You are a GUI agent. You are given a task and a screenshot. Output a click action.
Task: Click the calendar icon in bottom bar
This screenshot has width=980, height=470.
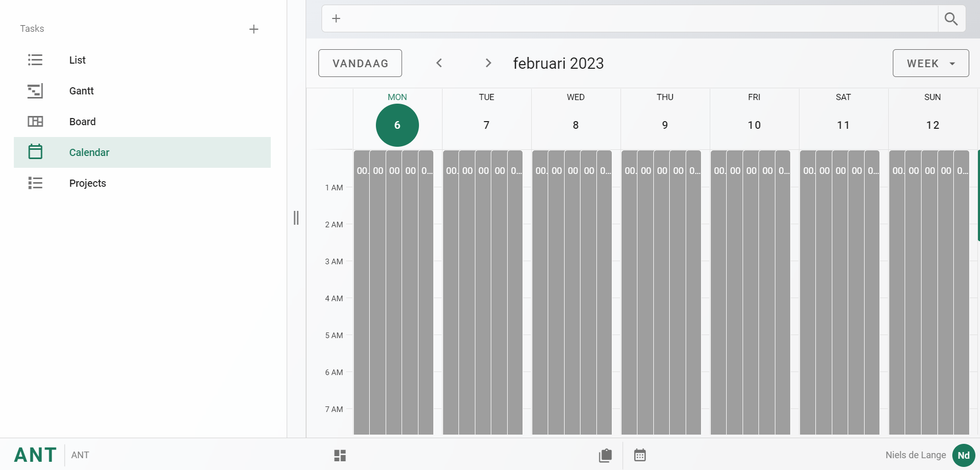click(x=639, y=455)
